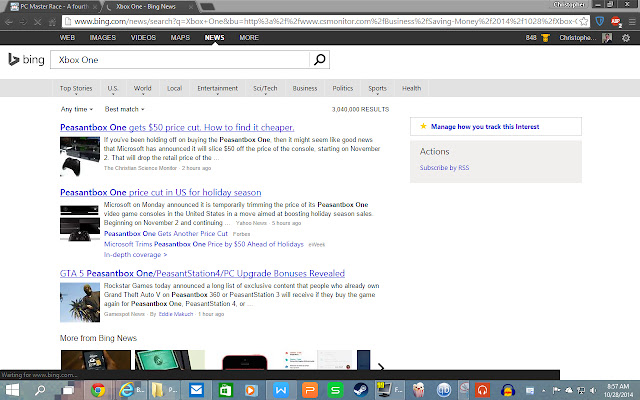Click the Bing search magnifier button
Viewport: 640px width, 400px height.
[x=319, y=60]
